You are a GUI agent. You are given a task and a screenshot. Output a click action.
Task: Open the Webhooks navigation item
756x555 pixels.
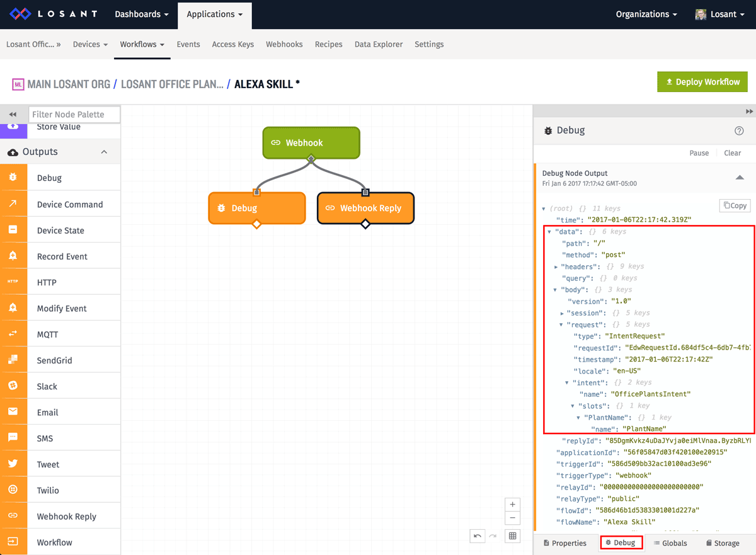pos(284,44)
